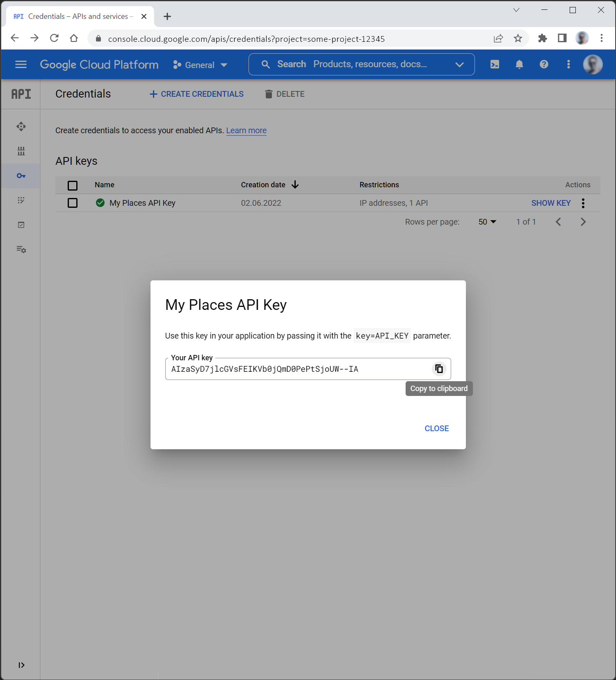Click the sidebar expand arrow at bottom
Screen dimensions: 616x680
[21, 665]
